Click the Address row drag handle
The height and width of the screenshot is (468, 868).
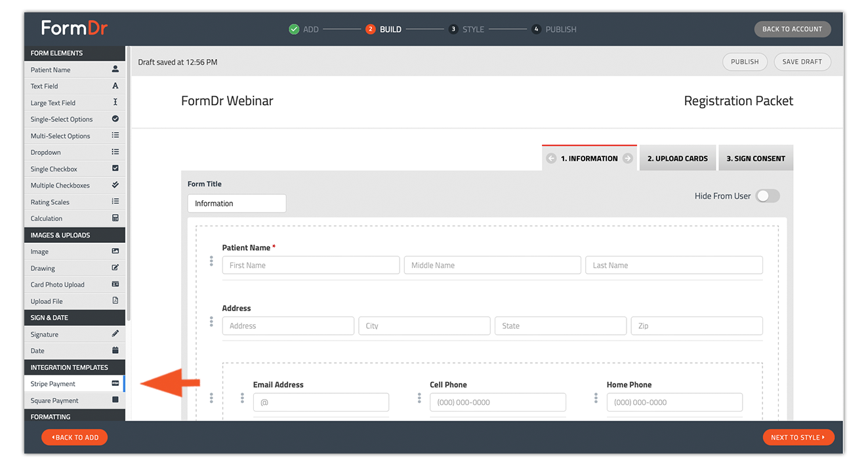pyautogui.click(x=211, y=321)
